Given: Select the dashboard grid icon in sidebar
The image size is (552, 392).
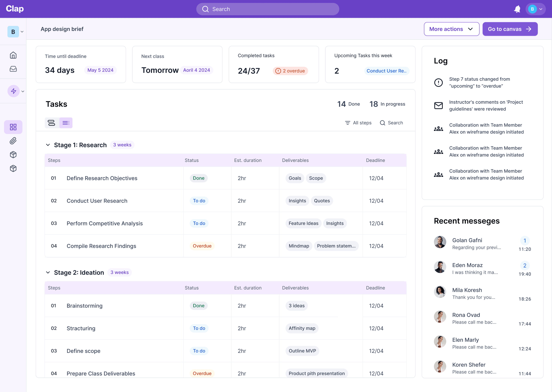Looking at the screenshot, I should (x=13, y=127).
